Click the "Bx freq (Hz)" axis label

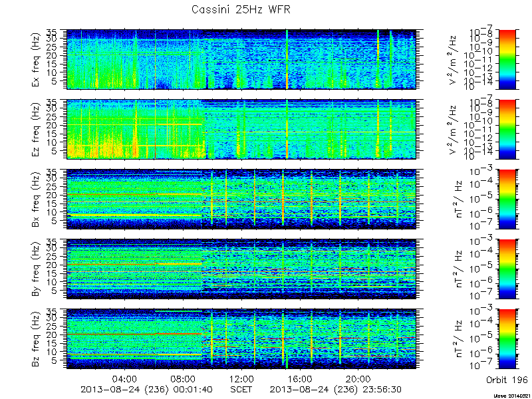click(36, 199)
